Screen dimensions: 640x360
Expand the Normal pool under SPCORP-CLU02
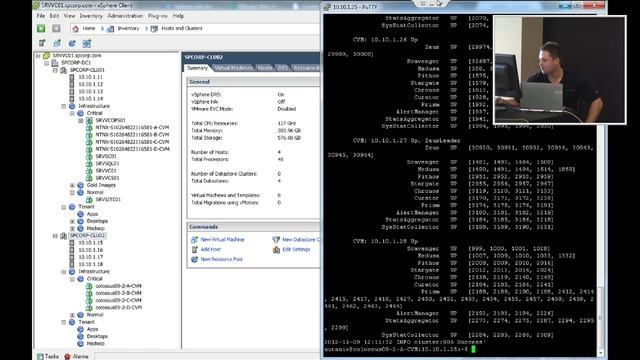(72, 315)
